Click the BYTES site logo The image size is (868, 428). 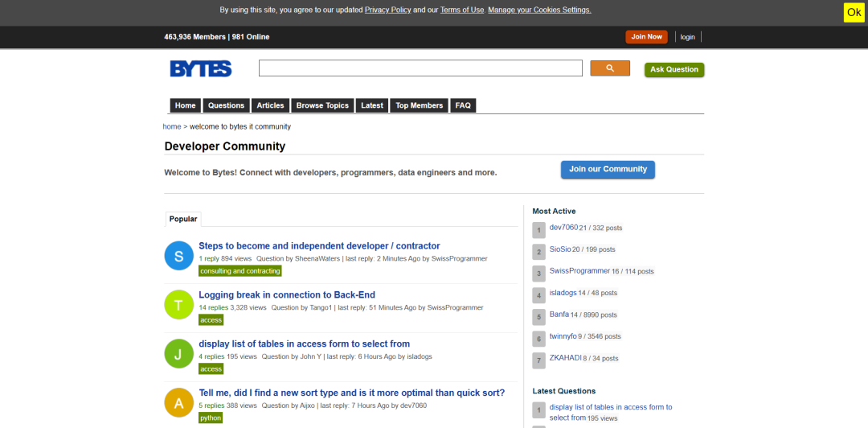pos(200,68)
